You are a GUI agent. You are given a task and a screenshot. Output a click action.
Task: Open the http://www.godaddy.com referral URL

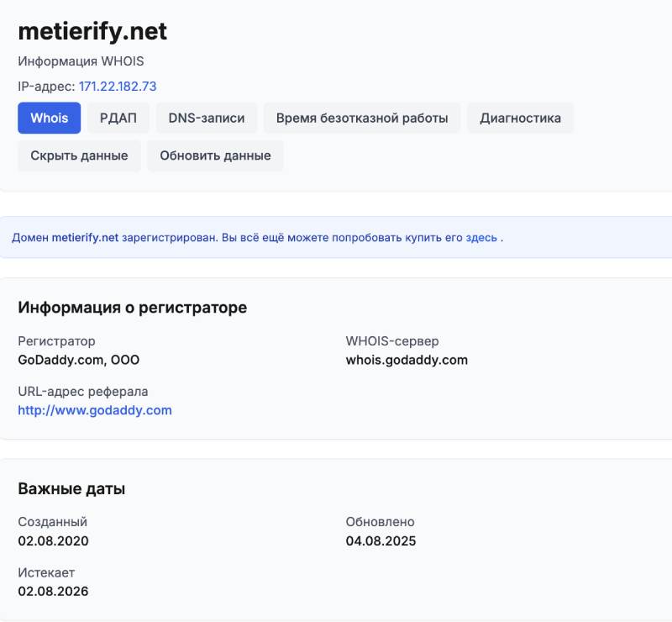tap(95, 410)
